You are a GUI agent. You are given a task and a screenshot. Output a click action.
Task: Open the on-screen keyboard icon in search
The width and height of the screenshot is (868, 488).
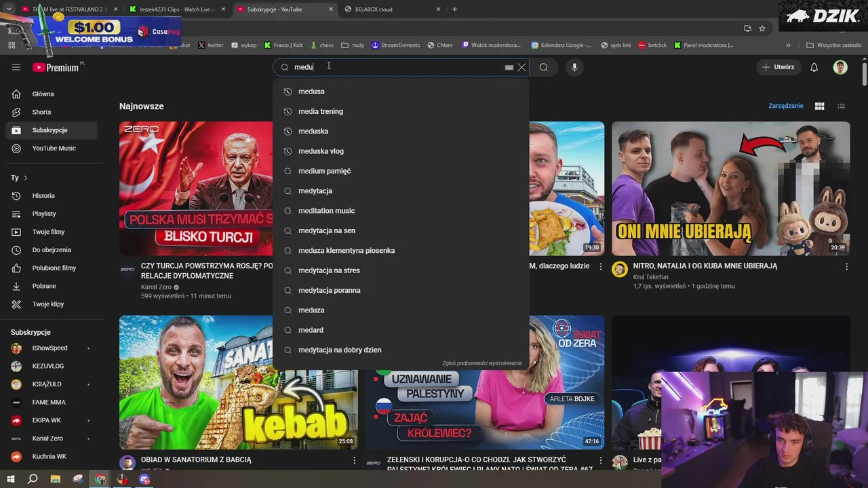tap(509, 67)
